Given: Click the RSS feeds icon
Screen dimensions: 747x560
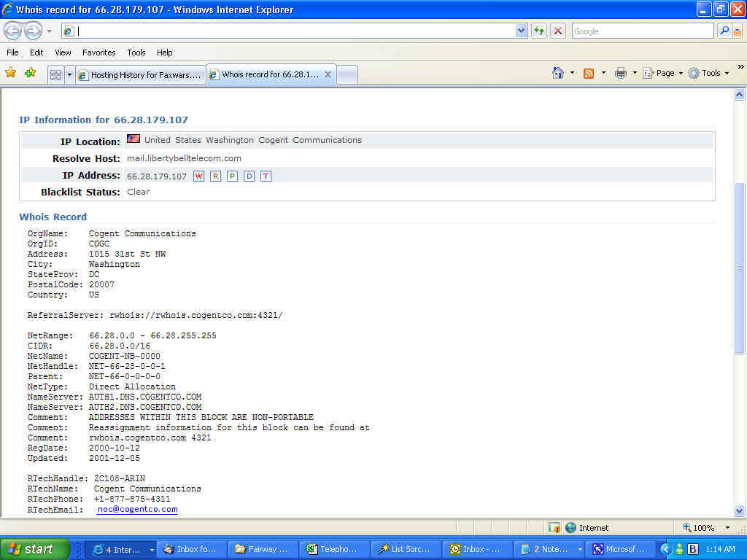Looking at the screenshot, I should 589,73.
